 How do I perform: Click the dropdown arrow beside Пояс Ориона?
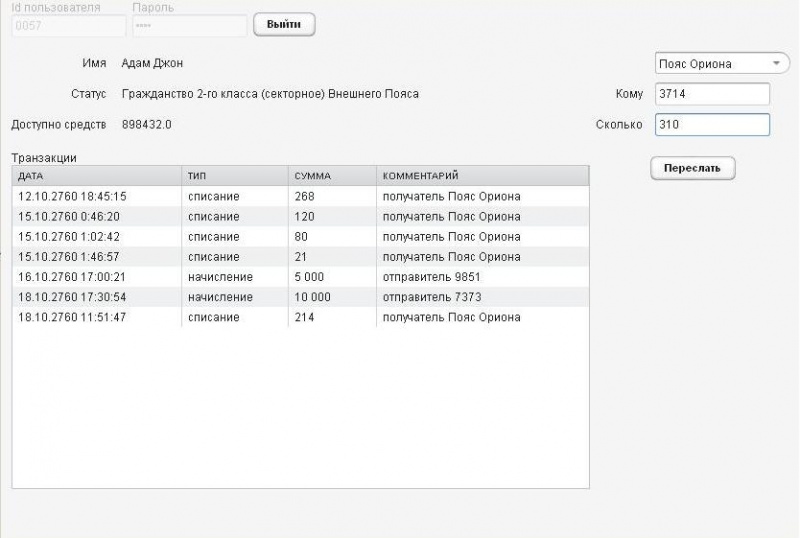pos(777,64)
